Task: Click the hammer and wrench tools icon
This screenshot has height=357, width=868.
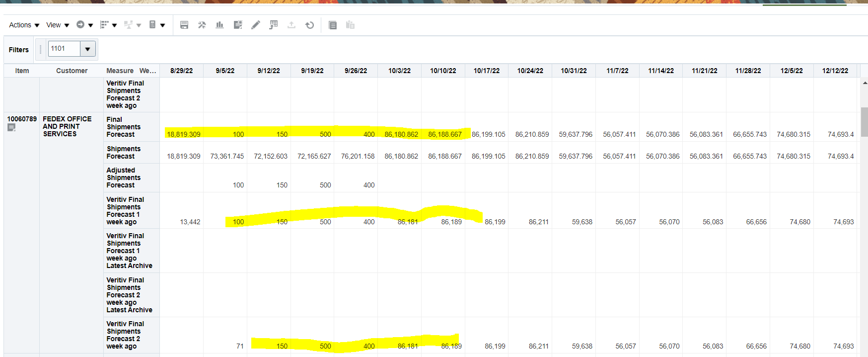Action: 202,25
